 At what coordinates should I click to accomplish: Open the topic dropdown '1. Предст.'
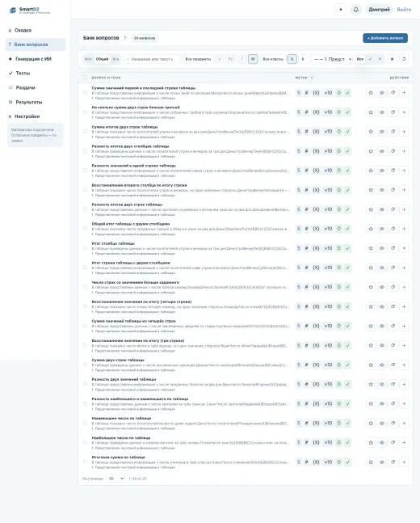pos(332,59)
